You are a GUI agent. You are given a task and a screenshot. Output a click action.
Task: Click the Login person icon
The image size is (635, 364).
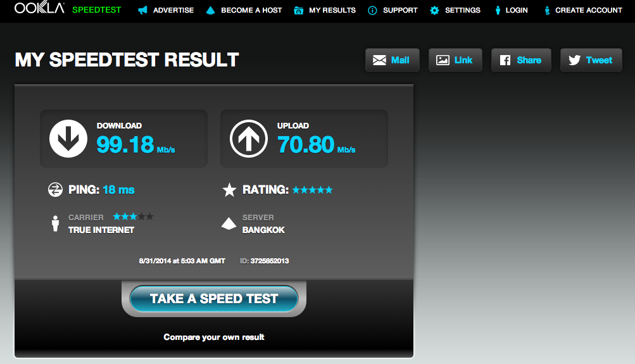(498, 10)
